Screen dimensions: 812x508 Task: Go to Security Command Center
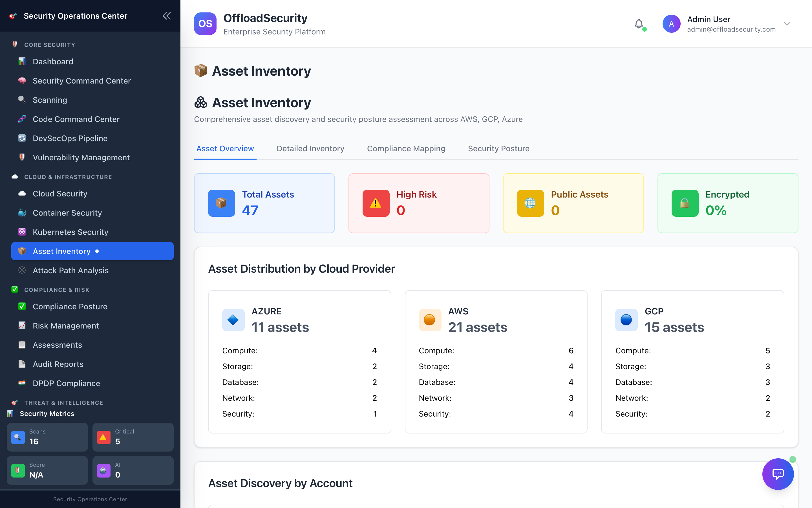pos(92,81)
